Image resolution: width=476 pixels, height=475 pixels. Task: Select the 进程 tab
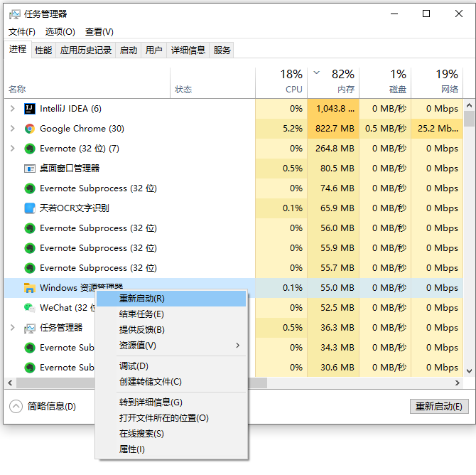(x=18, y=49)
